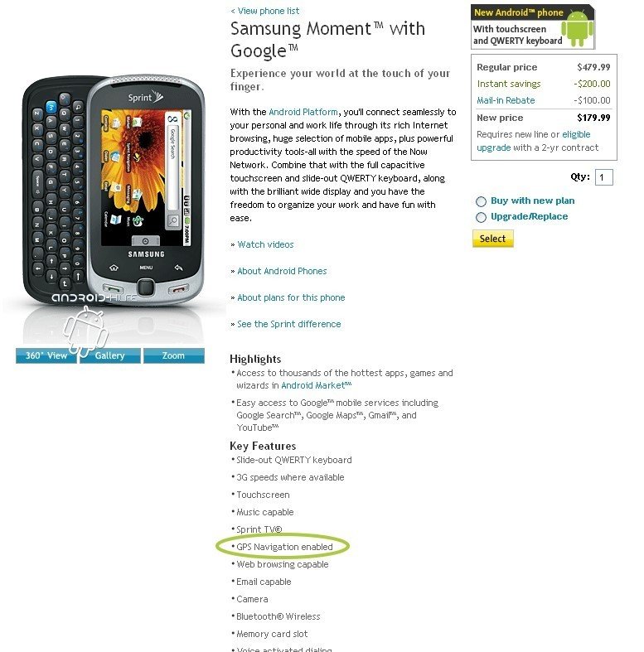Click the green Android robot icon
644x652 pixels.
click(x=577, y=28)
